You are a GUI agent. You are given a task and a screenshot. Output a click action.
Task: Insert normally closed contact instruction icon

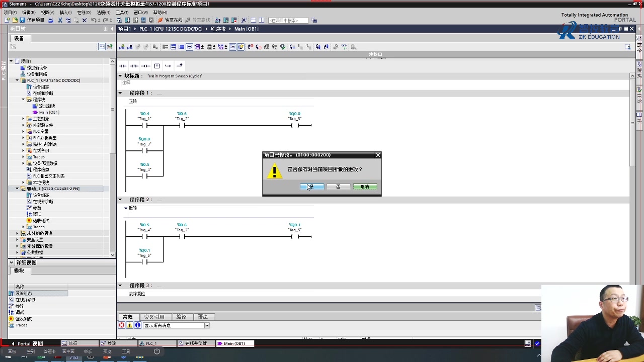134,66
